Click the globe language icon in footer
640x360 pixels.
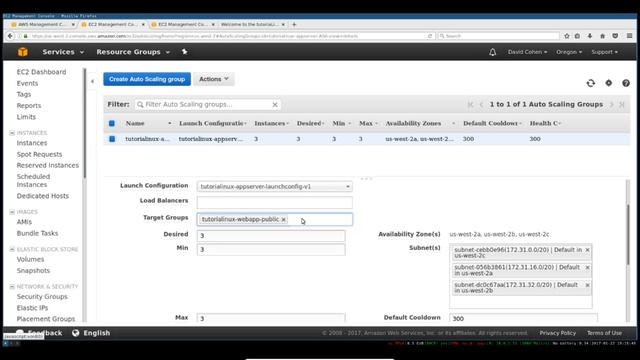coord(76,333)
